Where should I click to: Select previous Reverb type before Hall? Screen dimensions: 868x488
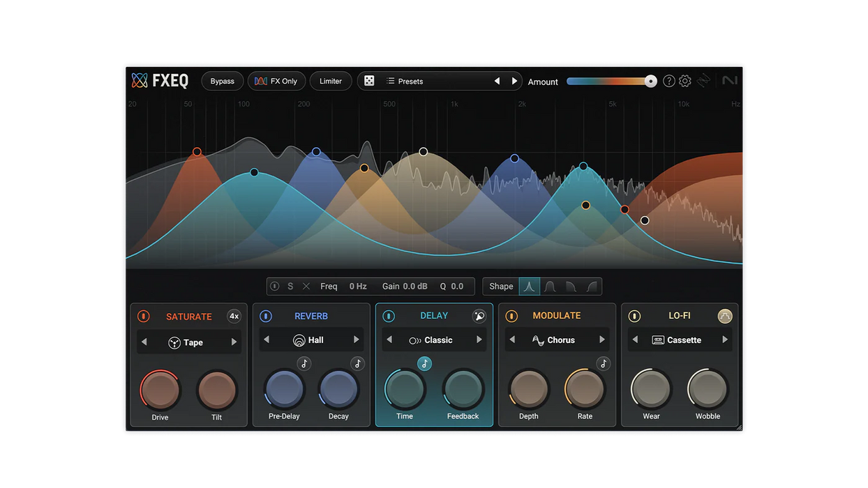point(267,340)
